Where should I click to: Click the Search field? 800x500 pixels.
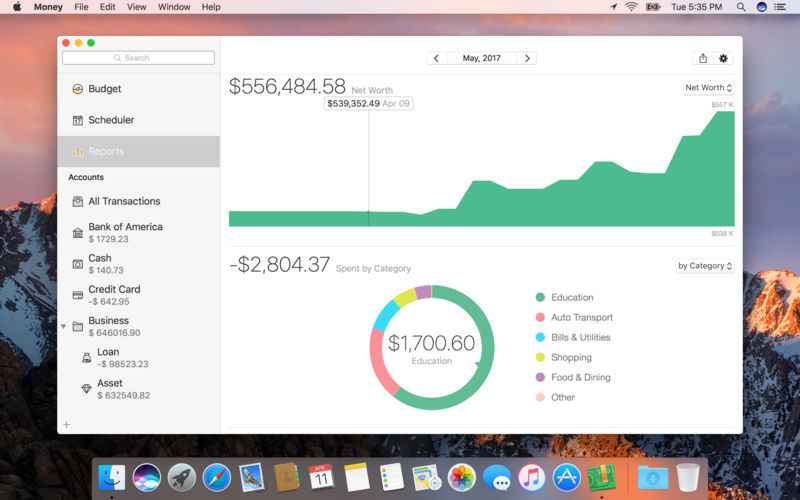pyautogui.click(x=138, y=58)
